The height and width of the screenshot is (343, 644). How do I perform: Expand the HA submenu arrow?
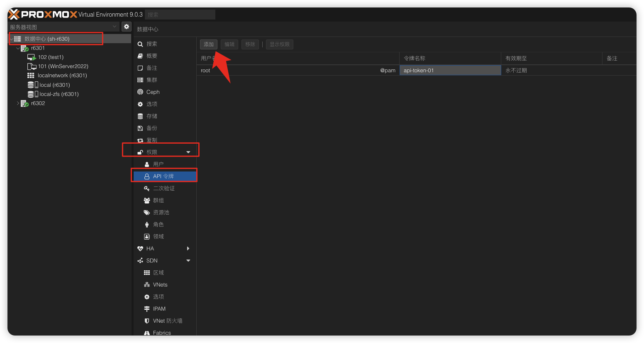[x=188, y=249]
